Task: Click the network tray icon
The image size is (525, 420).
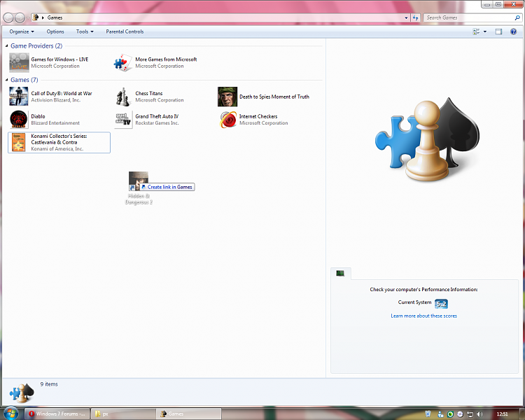Action: (x=470, y=414)
